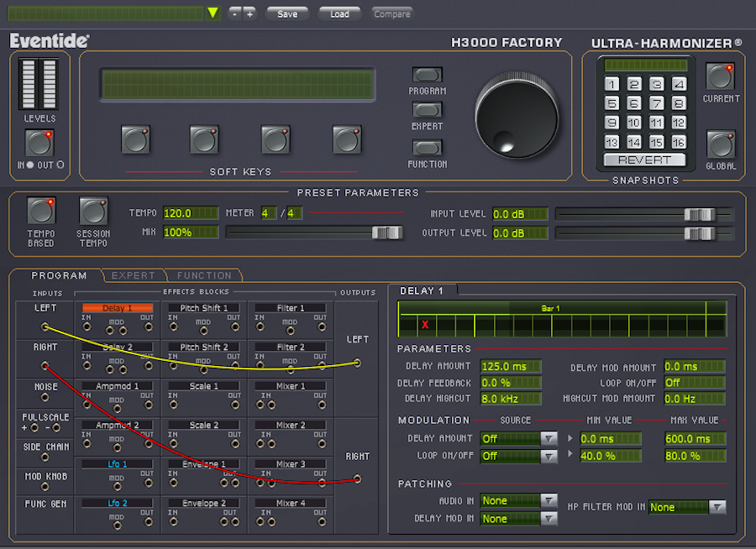Open Delay Amount modulation source dropdown

coord(549,438)
